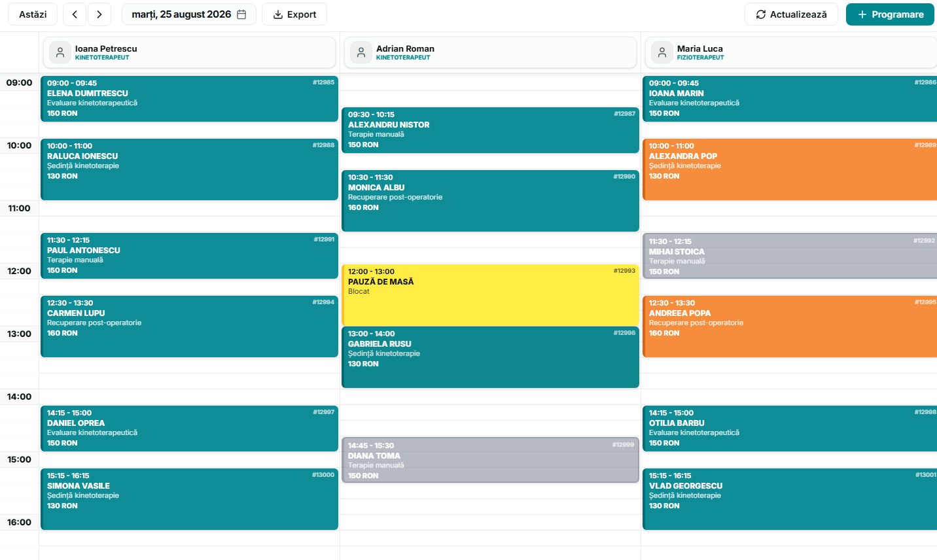Viewport: 937px width, 560px height.
Task: Select Carmen Lupu appointment card
Action: [189, 326]
